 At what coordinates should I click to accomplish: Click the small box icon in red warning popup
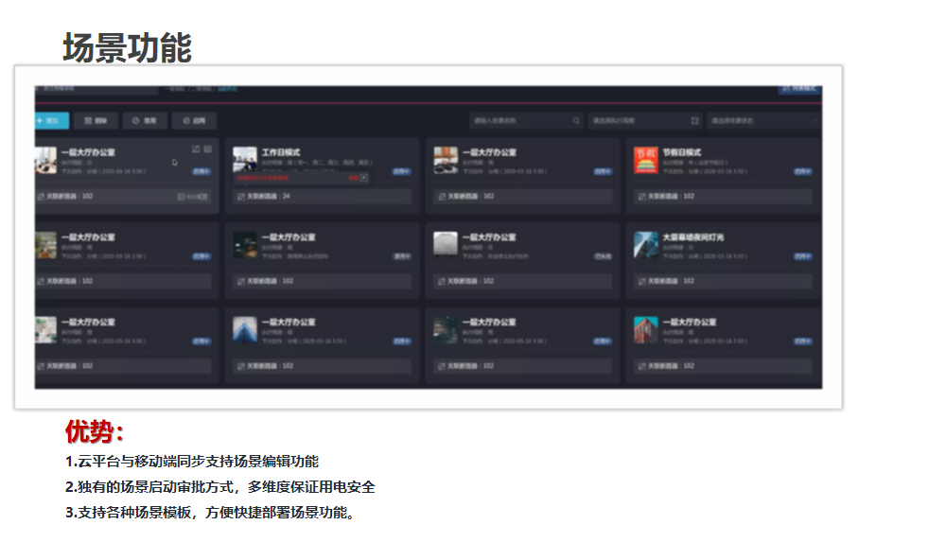pos(364,178)
